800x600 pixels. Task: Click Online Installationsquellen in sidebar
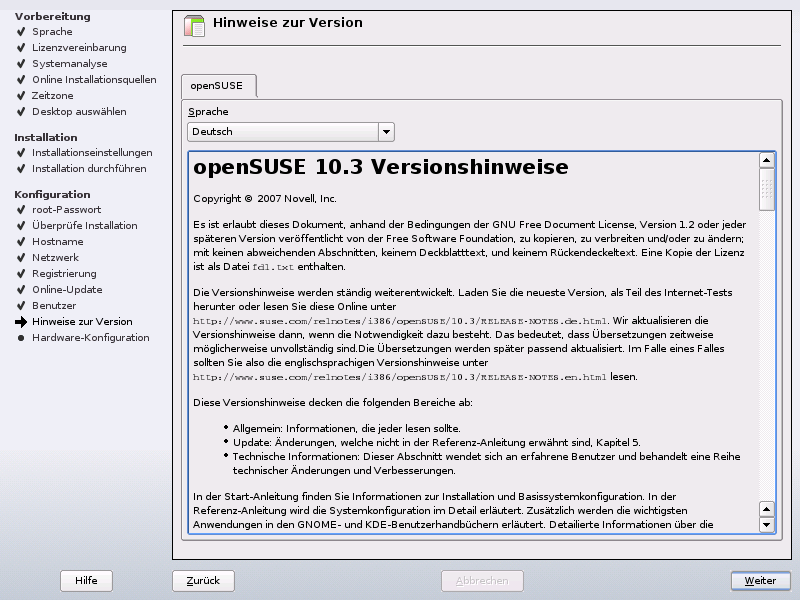point(94,80)
